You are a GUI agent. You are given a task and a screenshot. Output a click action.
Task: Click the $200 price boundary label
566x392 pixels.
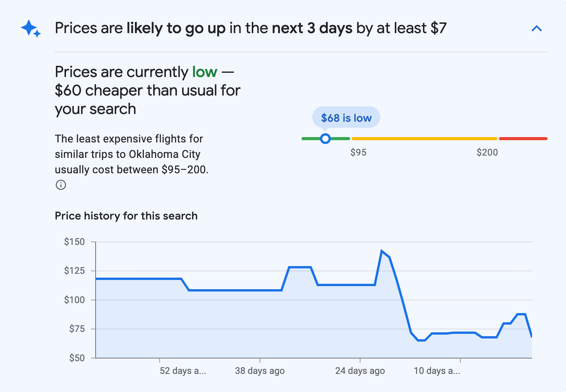click(x=487, y=152)
